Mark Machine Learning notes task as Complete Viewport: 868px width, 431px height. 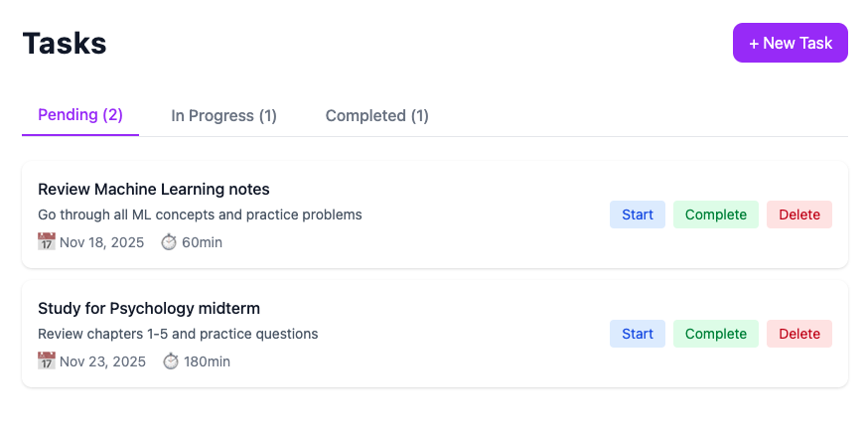point(715,215)
